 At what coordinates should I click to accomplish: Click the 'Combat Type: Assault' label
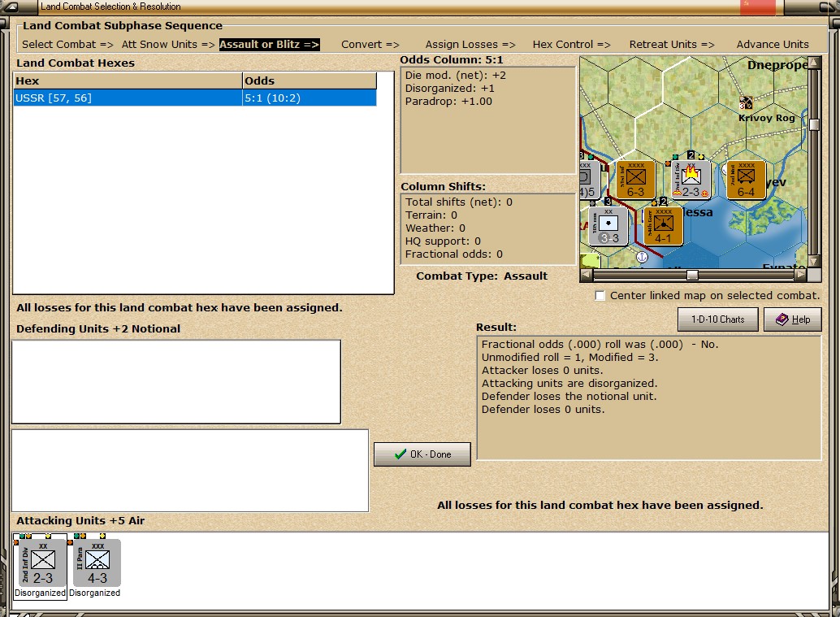click(482, 276)
